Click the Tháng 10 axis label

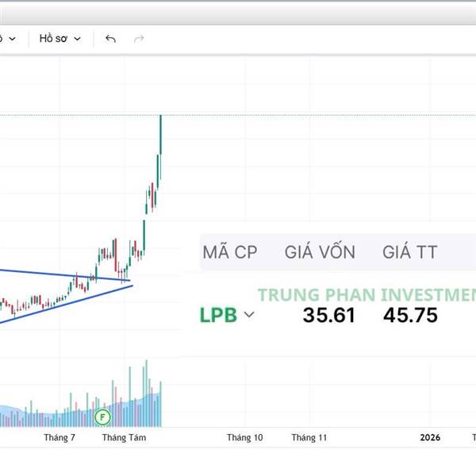(244, 437)
